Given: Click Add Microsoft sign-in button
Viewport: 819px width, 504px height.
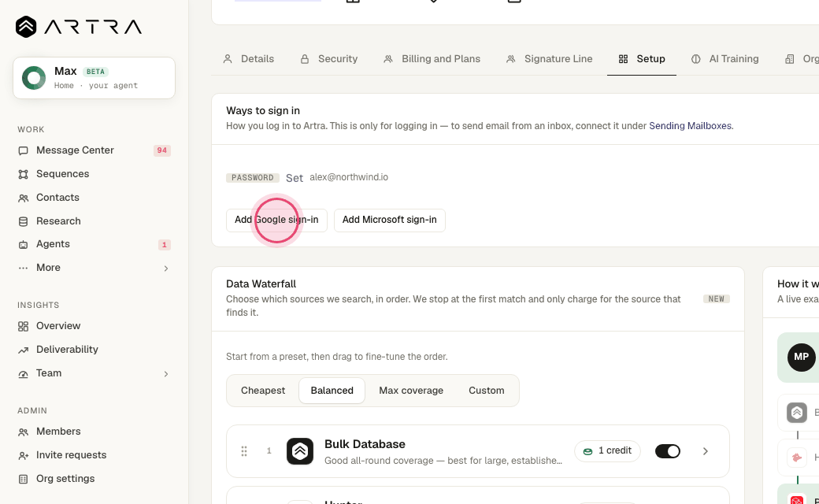Looking at the screenshot, I should coord(390,220).
